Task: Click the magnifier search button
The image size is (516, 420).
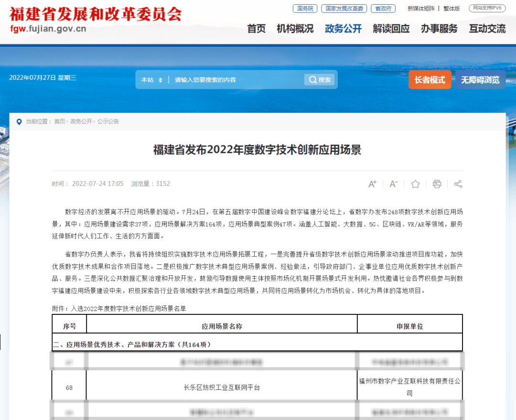Action: pos(320,80)
